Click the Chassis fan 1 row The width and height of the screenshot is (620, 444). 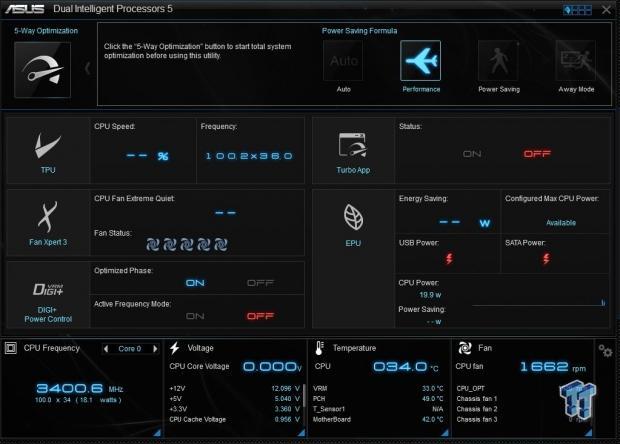(476, 399)
